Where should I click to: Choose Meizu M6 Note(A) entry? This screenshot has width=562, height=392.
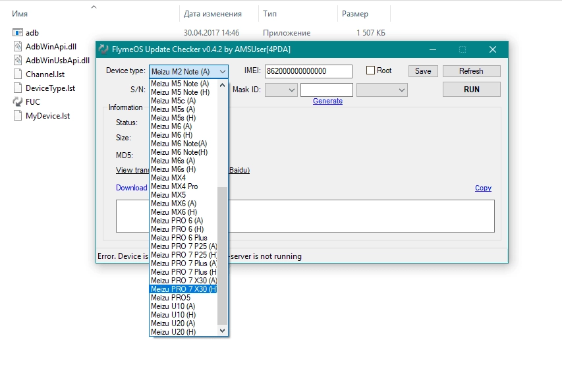point(183,144)
